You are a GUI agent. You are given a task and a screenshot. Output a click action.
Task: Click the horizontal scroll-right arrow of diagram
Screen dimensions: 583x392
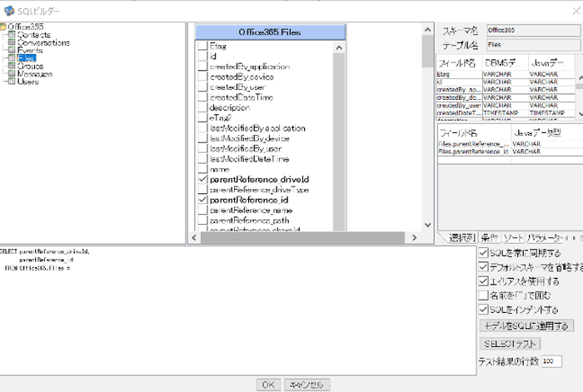click(414, 237)
